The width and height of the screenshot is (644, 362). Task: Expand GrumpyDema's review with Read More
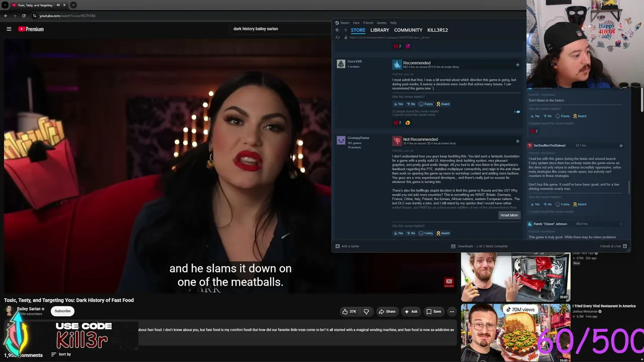(x=509, y=215)
